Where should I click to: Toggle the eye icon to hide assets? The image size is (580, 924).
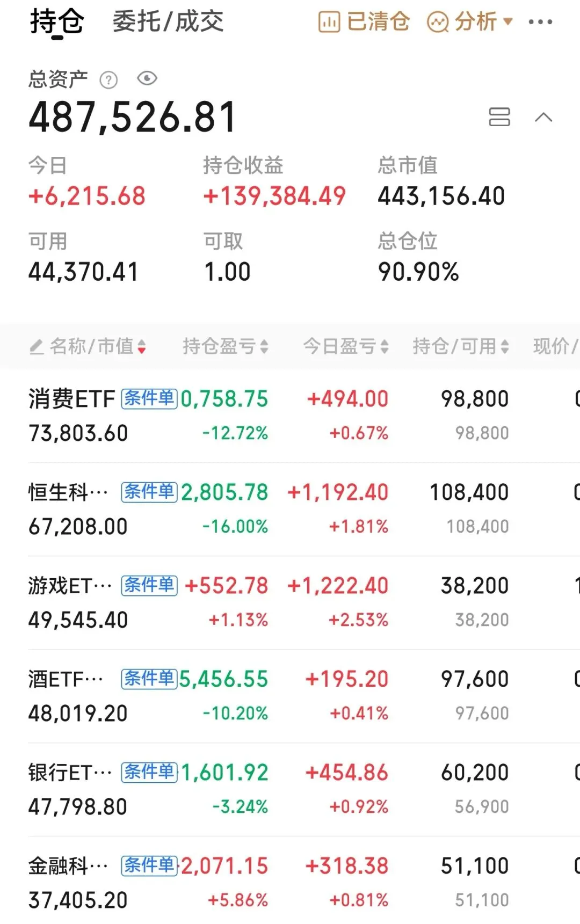pyautogui.click(x=147, y=79)
